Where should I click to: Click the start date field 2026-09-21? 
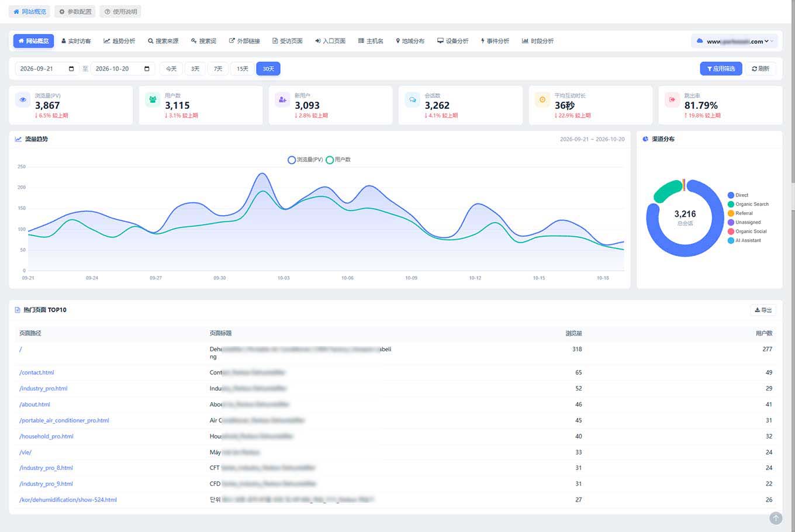point(46,69)
